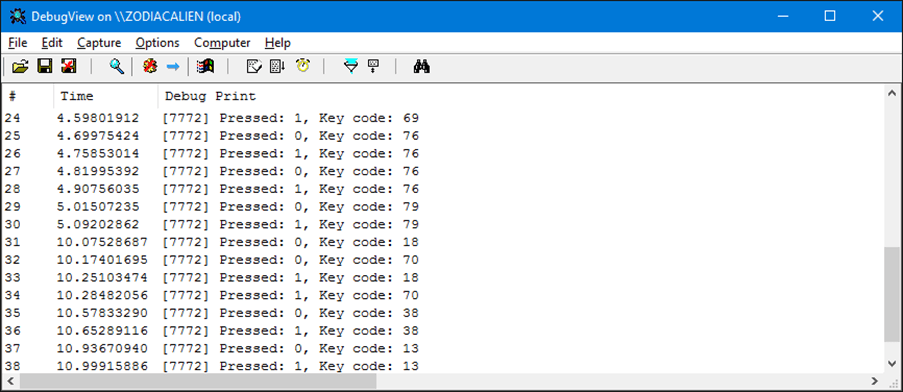Click the Time column header
This screenshot has width=903, height=392.
pos(106,96)
